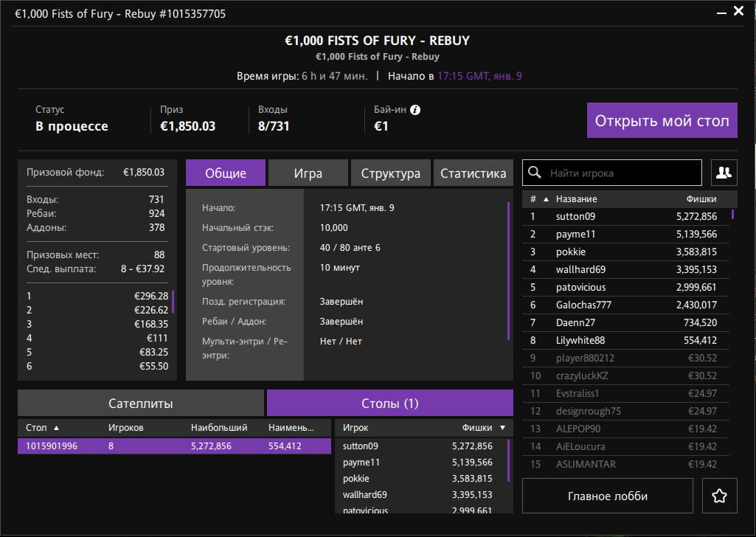This screenshot has width=756, height=537.
Task: Click Игроков column header
Action: coord(126,428)
